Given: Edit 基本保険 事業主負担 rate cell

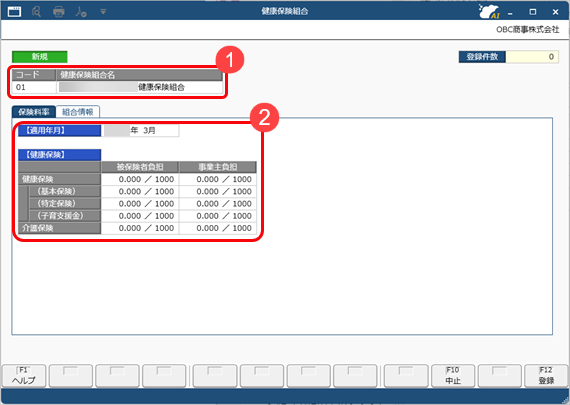Looking at the screenshot, I should click(x=218, y=191).
